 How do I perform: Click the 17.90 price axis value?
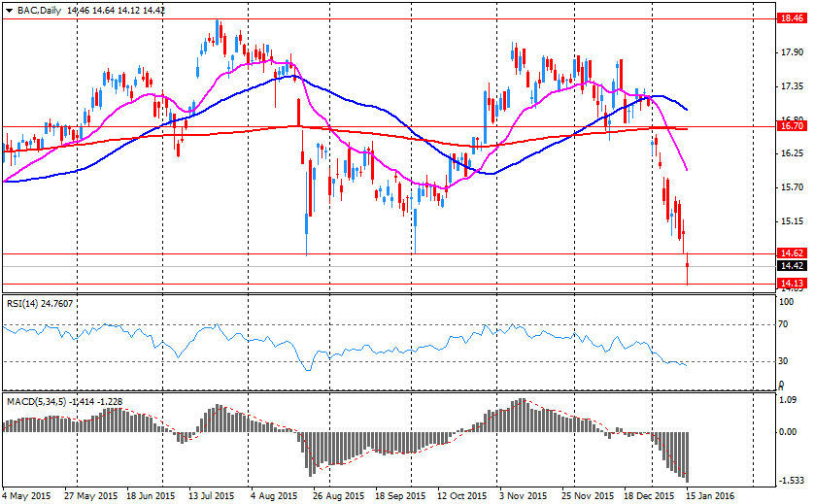pyautogui.click(x=790, y=52)
